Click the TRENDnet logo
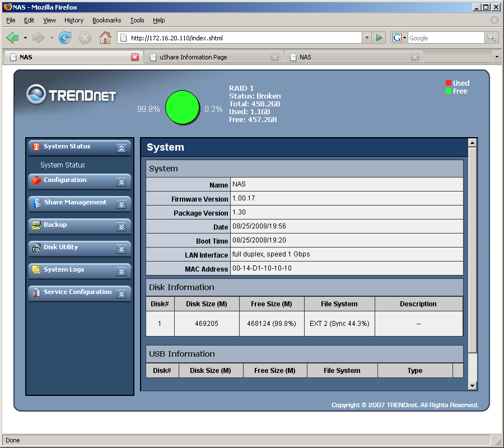Image resolution: width=504 pixels, height=448 pixels. tap(71, 95)
